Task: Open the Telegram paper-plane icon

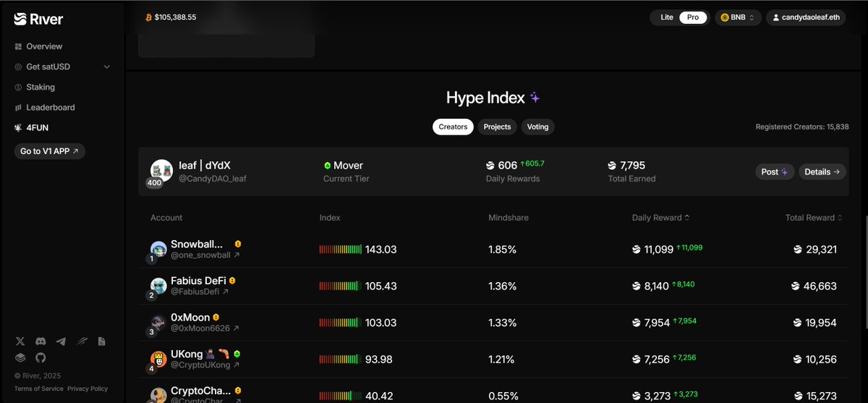Action: click(x=61, y=341)
